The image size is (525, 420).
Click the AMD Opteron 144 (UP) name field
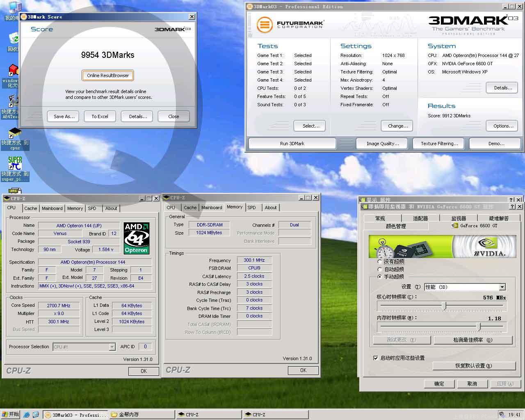tap(79, 226)
